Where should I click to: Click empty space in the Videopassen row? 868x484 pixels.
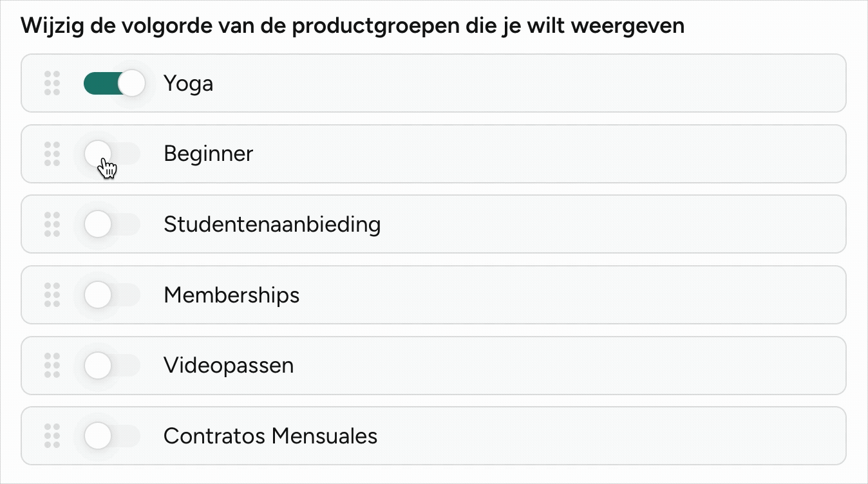point(567,366)
